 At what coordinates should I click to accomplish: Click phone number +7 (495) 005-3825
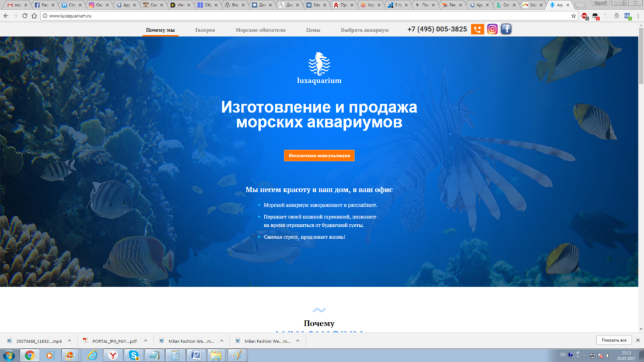pyautogui.click(x=437, y=29)
